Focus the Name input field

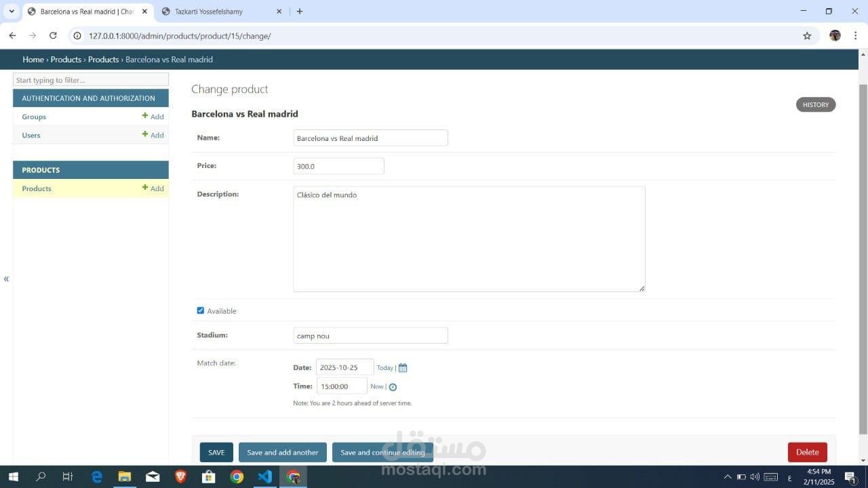[371, 138]
